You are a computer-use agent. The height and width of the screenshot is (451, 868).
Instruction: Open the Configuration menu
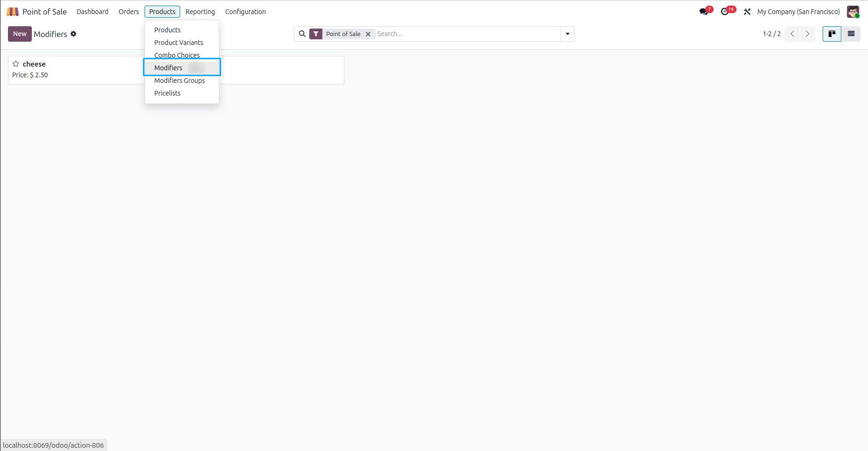coord(245,12)
